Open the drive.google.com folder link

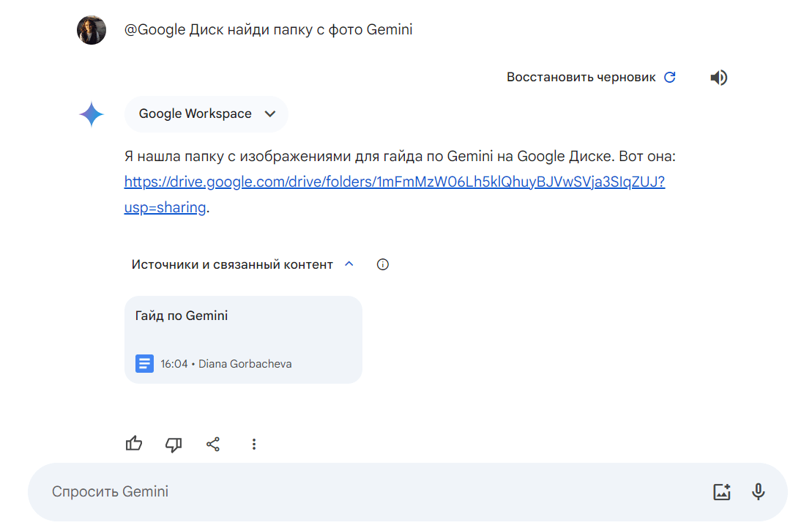click(394, 182)
